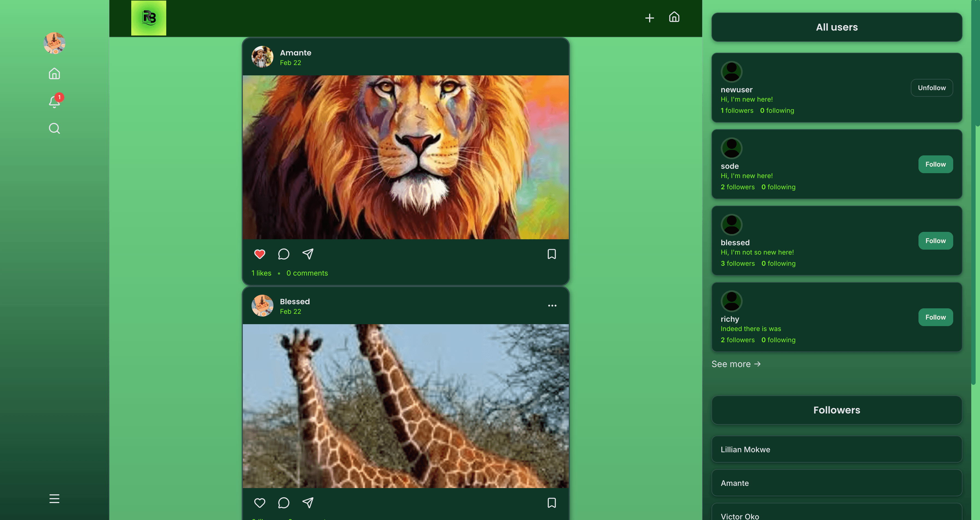Viewport: 980px width, 520px height.
Task: Follow the user sode
Action: pyautogui.click(x=935, y=164)
